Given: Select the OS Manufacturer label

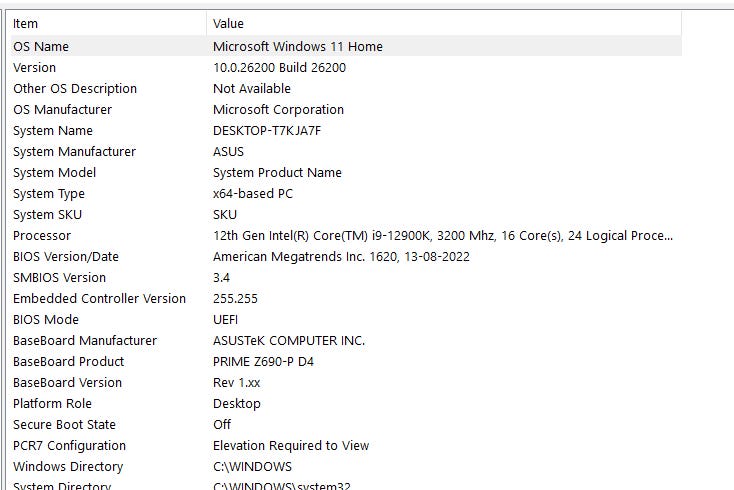Looking at the screenshot, I should tap(62, 110).
